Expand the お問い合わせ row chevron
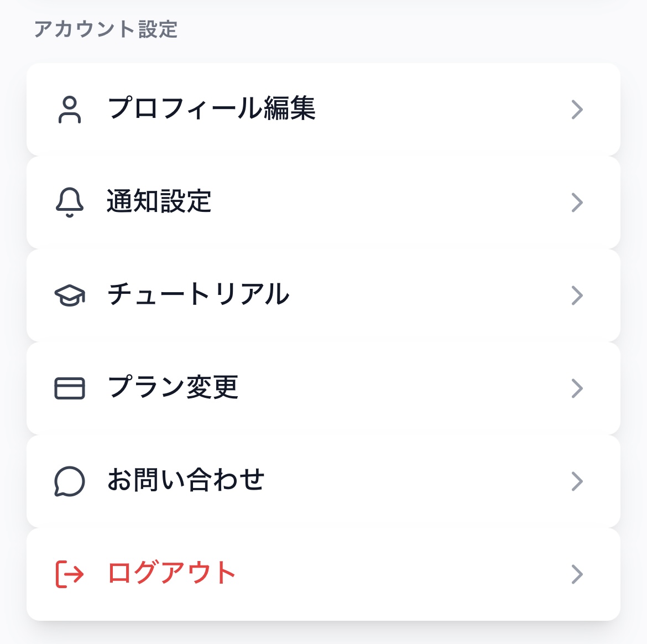647x644 pixels. click(x=577, y=481)
